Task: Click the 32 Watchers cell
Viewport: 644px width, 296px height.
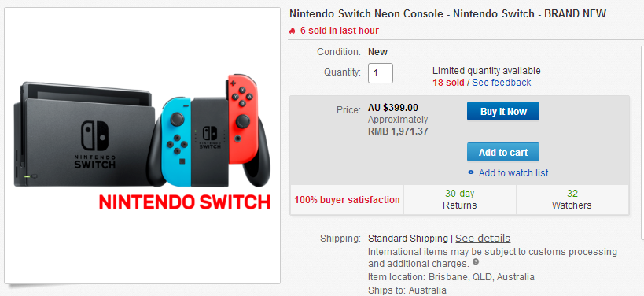Action: point(572,199)
